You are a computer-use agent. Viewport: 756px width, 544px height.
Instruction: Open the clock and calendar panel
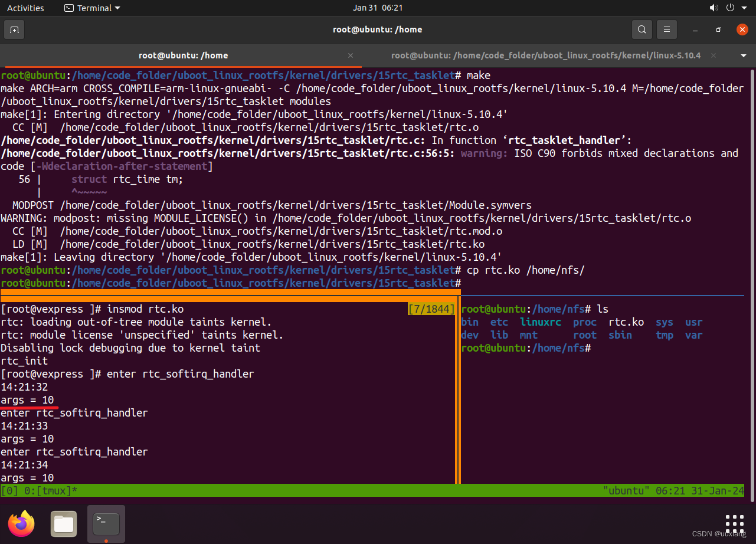(378, 8)
